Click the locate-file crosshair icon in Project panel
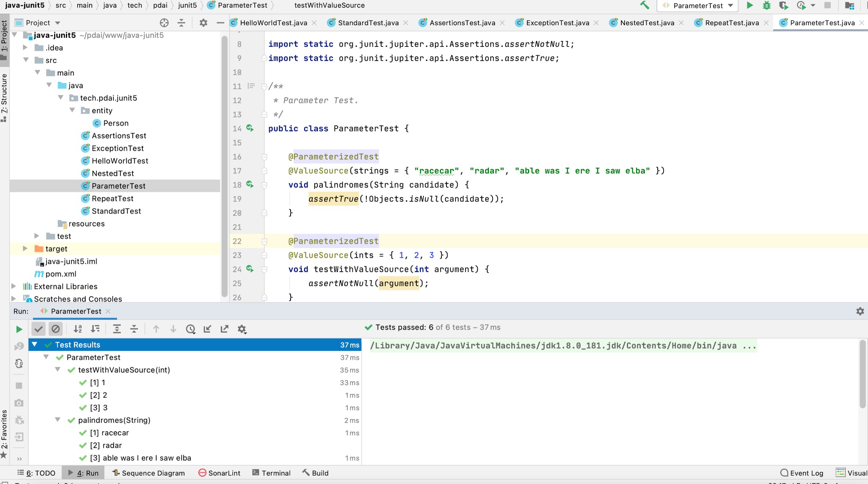 tap(164, 23)
